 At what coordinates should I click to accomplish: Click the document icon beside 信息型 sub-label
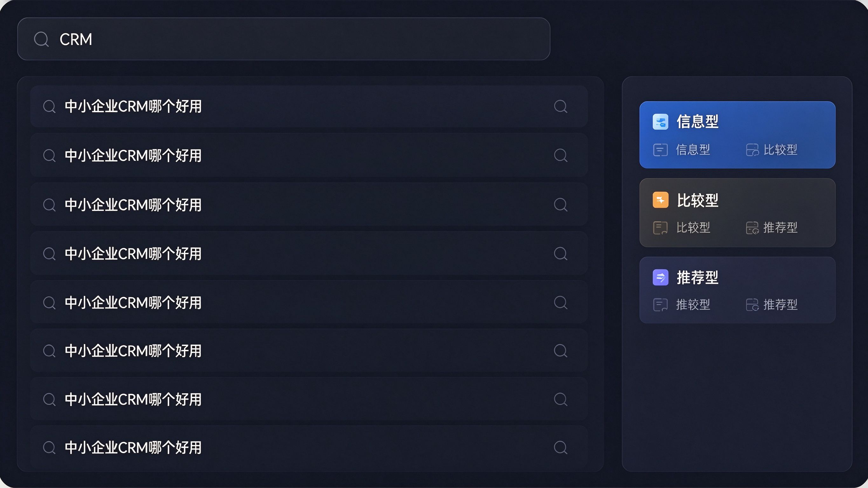(x=660, y=150)
